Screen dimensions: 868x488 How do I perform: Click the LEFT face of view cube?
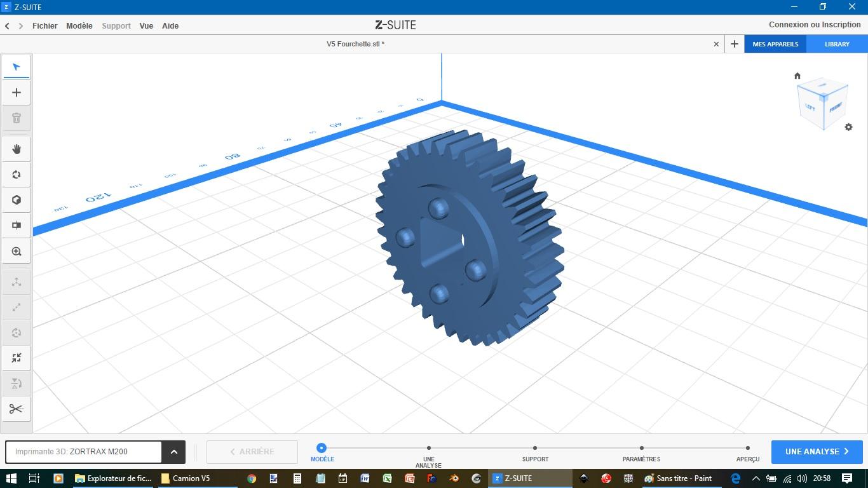tap(810, 107)
